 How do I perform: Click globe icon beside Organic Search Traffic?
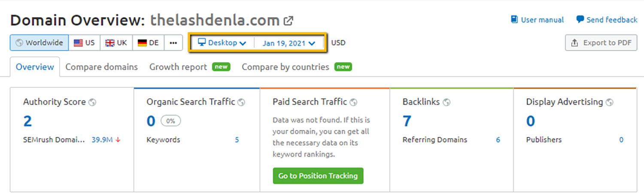tap(241, 102)
